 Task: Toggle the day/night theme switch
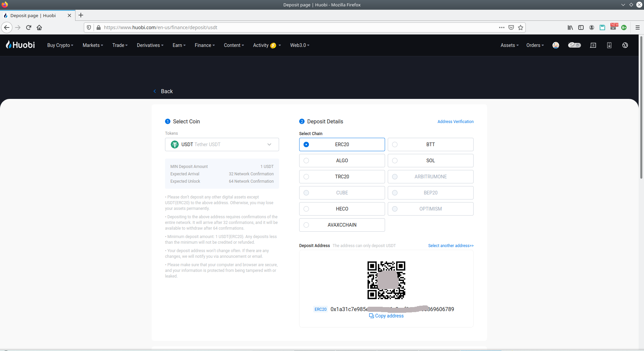coord(575,45)
